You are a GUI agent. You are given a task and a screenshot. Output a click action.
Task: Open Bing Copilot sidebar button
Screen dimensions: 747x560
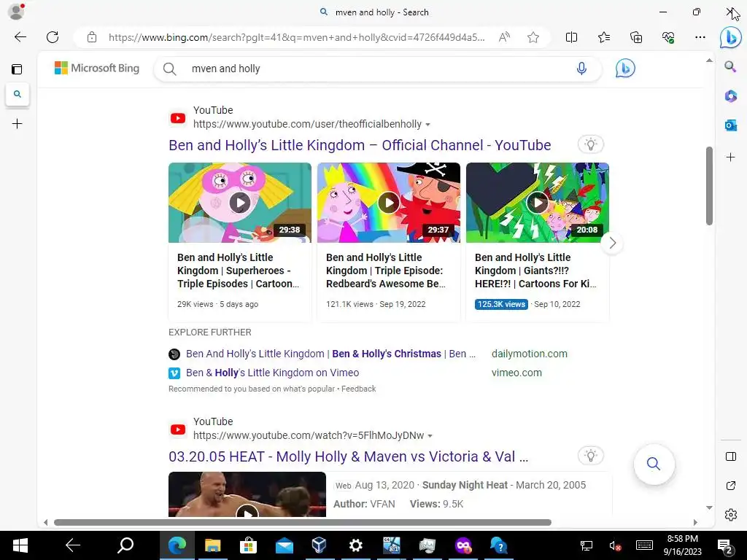tap(731, 37)
